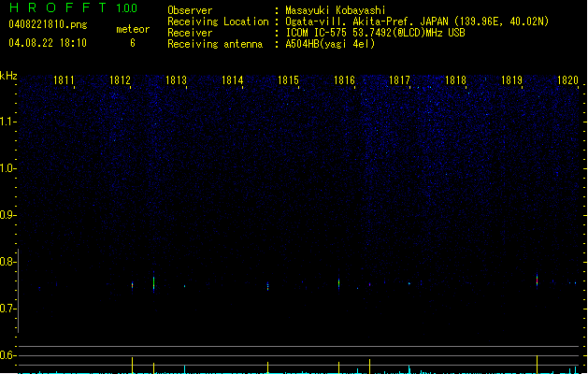Click the 1813 time axis label

tap(176, 80)
